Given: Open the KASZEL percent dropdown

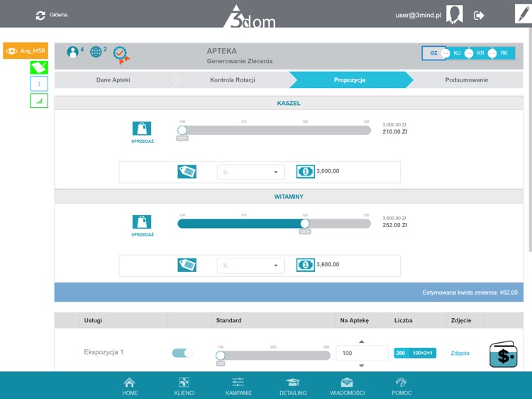Looking at the screenshot, I should point(250,172).
